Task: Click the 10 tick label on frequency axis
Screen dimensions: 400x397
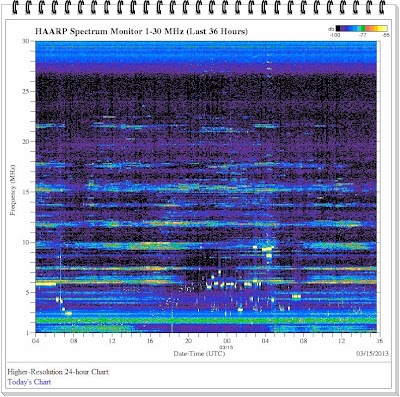Action: [27, 242]
